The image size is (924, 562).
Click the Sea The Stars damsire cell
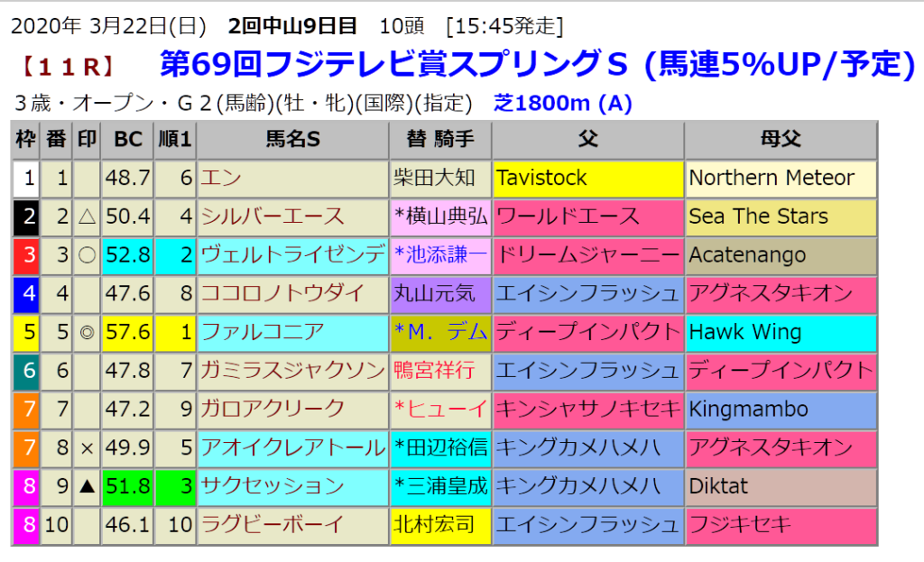point(780,217)
